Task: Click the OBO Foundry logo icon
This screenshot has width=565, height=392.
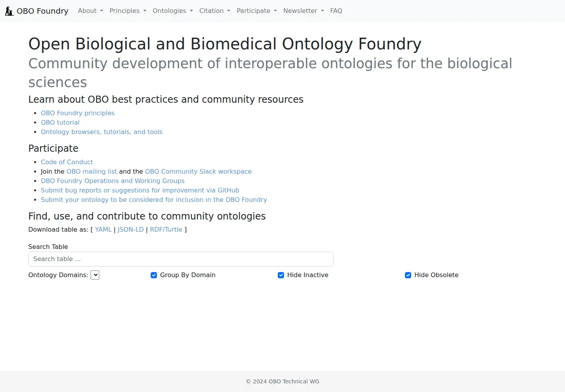Action: click(x=9, y=11)
